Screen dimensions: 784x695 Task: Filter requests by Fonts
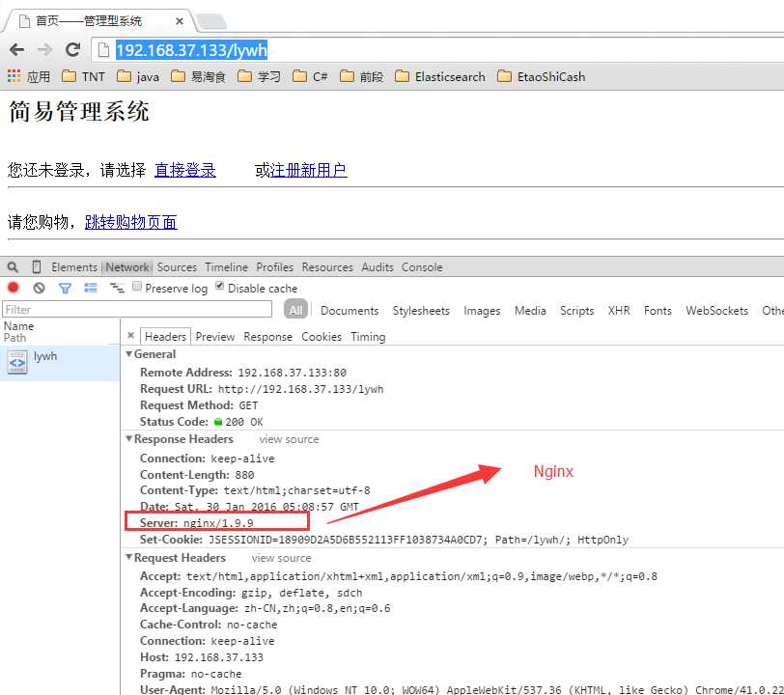[658, 311]
